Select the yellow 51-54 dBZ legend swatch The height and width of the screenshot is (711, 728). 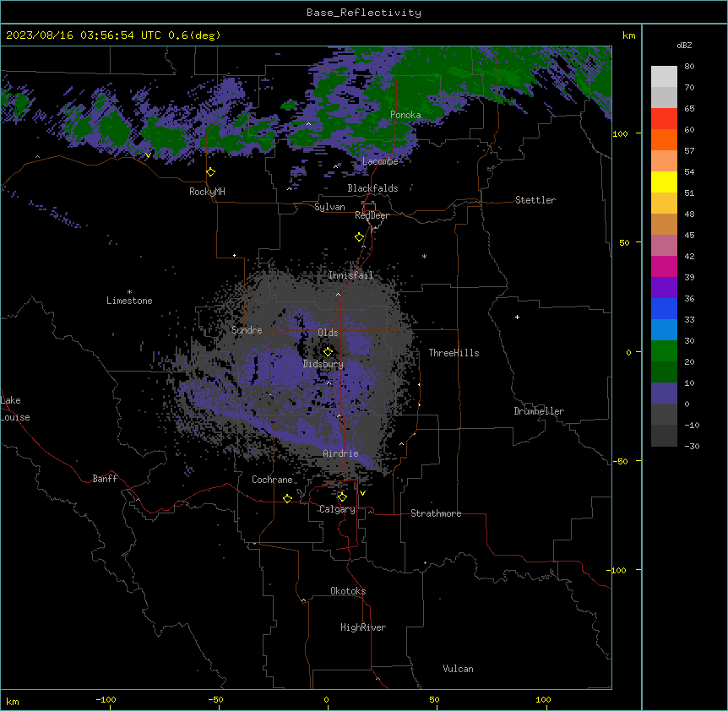click(664, 182)
